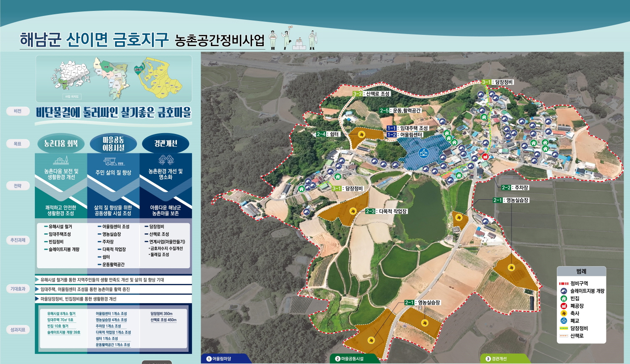Select the closed school icon in the striped blue map zone
The width and height of the screenshot is (630, 364).
coord(423,153)
